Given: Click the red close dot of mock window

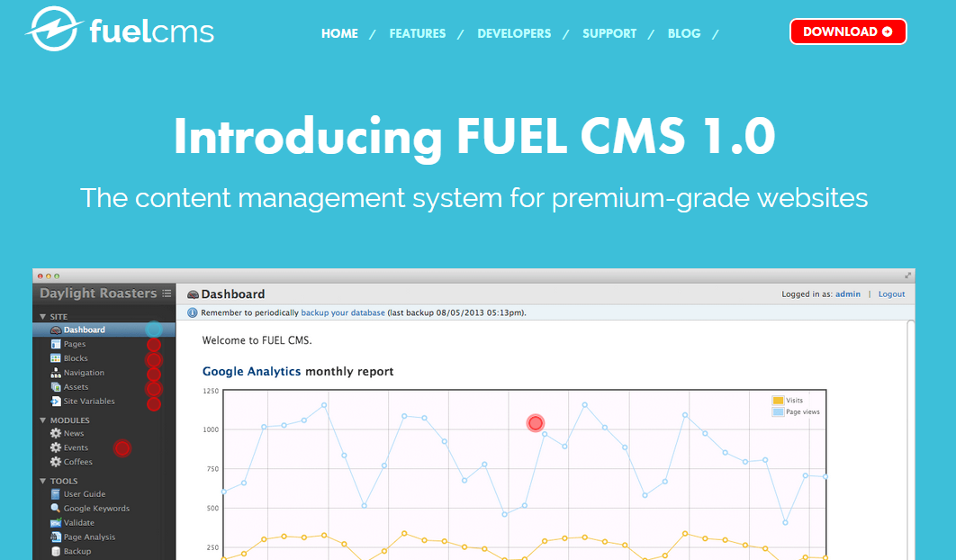Looking at the screenshot, I should pos(41,276).
